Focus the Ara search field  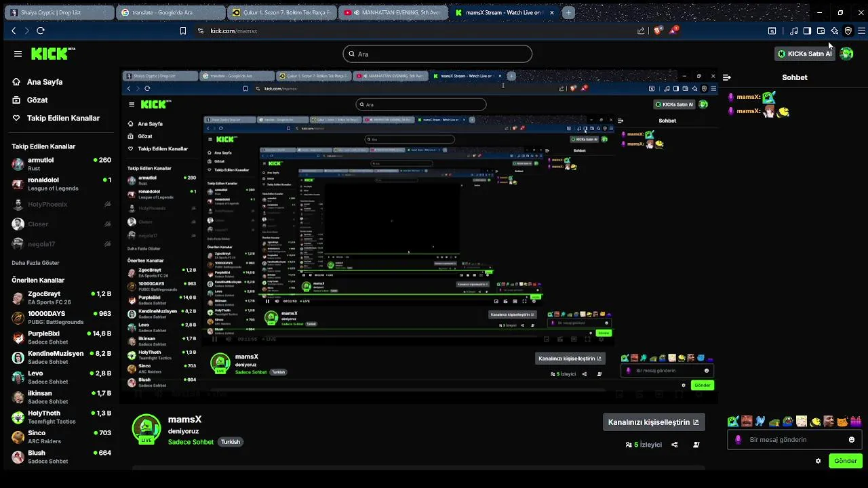[x=437, y=54]
